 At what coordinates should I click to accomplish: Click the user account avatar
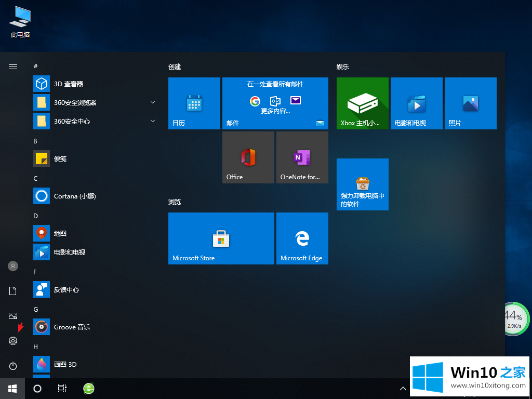tap(13, 266)
